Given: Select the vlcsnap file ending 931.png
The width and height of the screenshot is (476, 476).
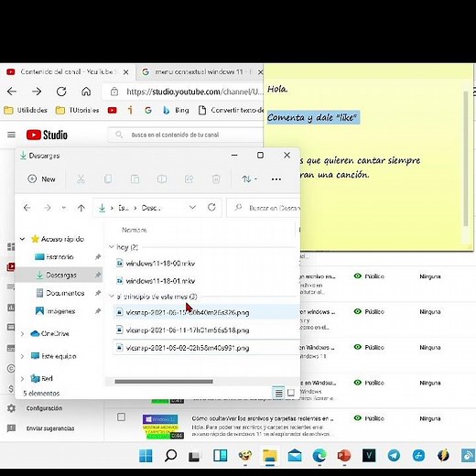Looking at the screenshot, I should 188,348.
